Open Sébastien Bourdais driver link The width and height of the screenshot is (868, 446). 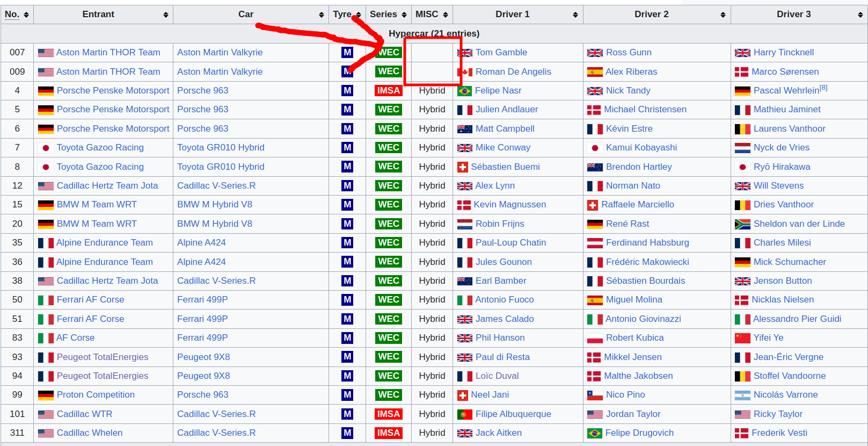[x=646, y=281]
